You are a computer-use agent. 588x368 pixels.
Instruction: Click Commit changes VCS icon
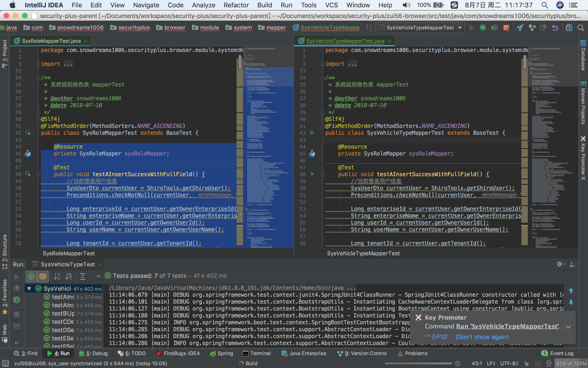coord(532,28)
